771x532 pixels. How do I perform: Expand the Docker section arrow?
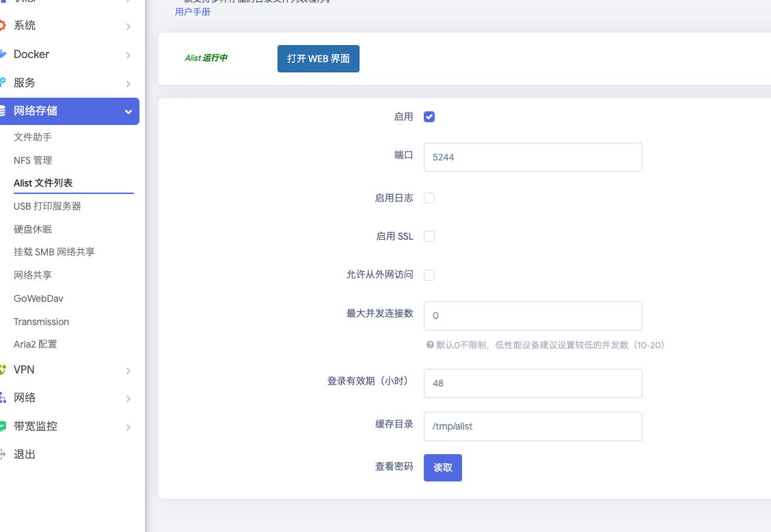coord(128,54)
